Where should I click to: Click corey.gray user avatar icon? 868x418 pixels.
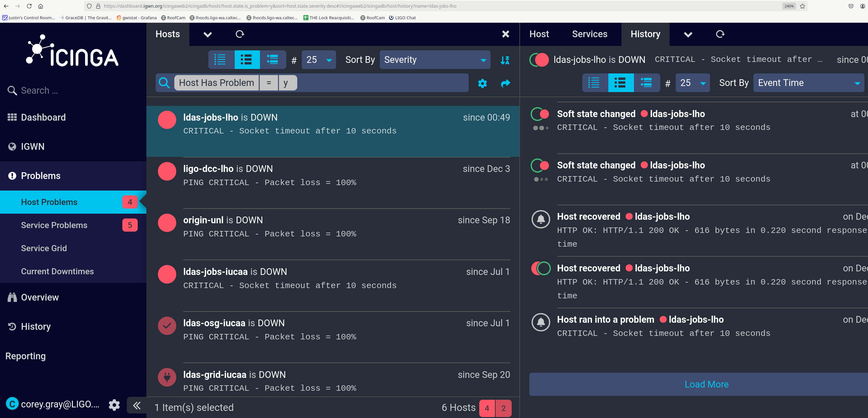(12, 404)
